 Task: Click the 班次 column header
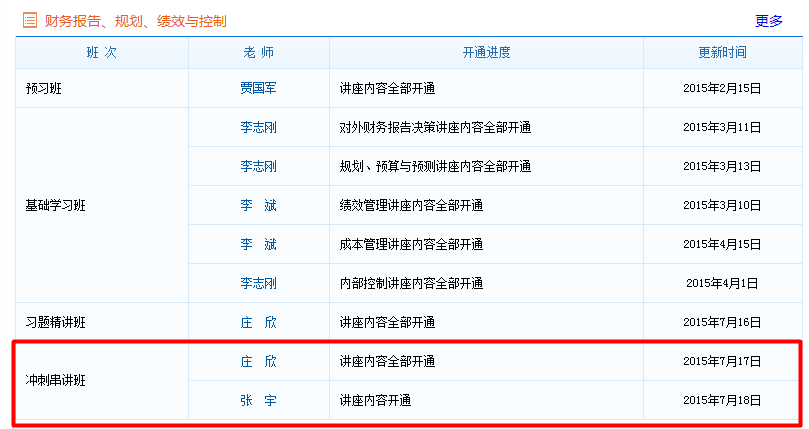pos(102,52)
